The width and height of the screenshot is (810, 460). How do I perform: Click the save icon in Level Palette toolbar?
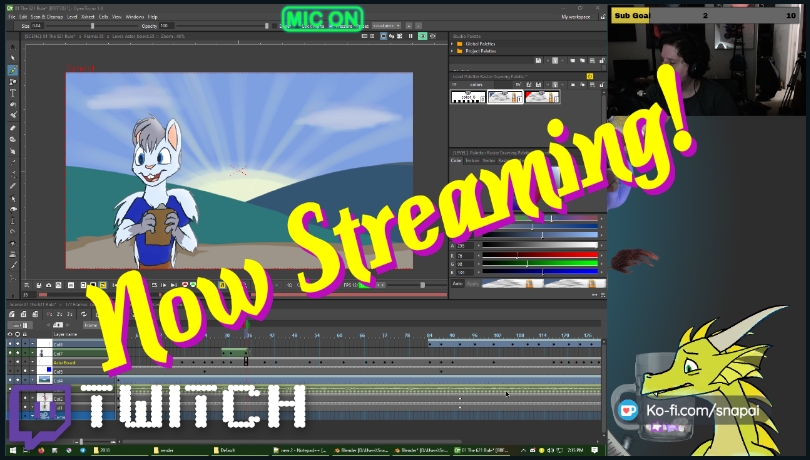538,85
